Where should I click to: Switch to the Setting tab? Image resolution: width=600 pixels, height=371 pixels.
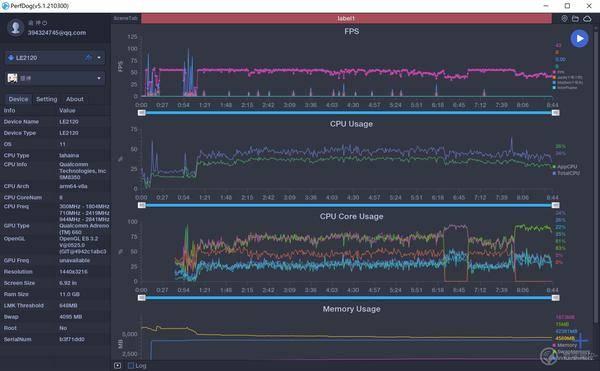click(46, 99)
